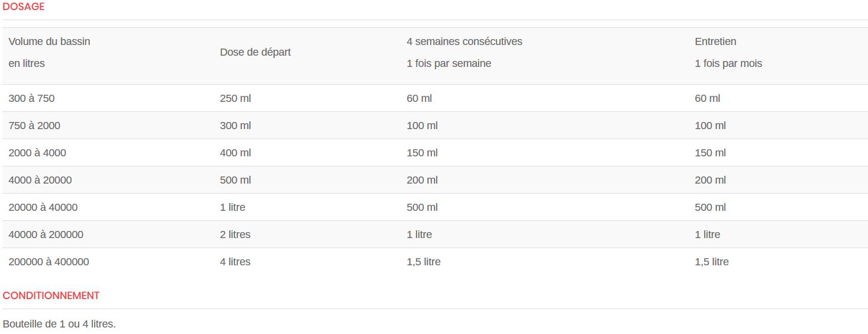
Task: Click the 'Bouteille de 1 ou 4 litres' text
Action: coord(59,325)
